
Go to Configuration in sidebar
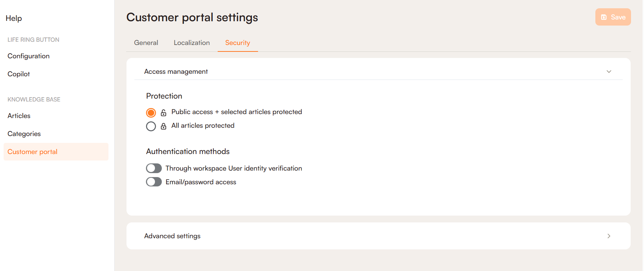(x=28, y=56)
